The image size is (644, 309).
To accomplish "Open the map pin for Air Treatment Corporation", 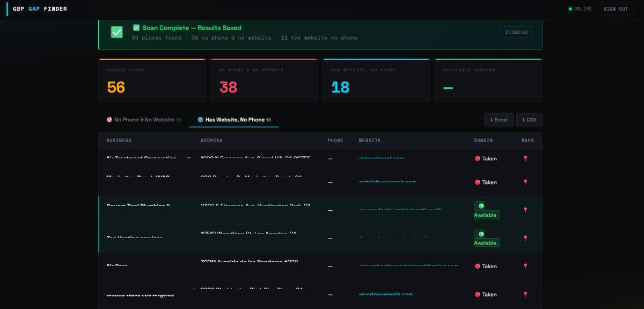I will tap(525, 158).
